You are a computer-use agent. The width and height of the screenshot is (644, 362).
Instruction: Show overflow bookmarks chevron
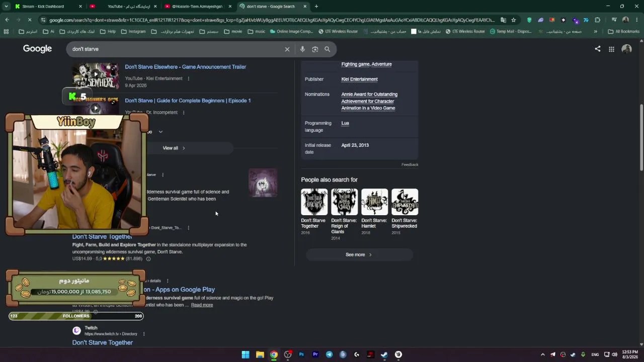coord(595,31)
